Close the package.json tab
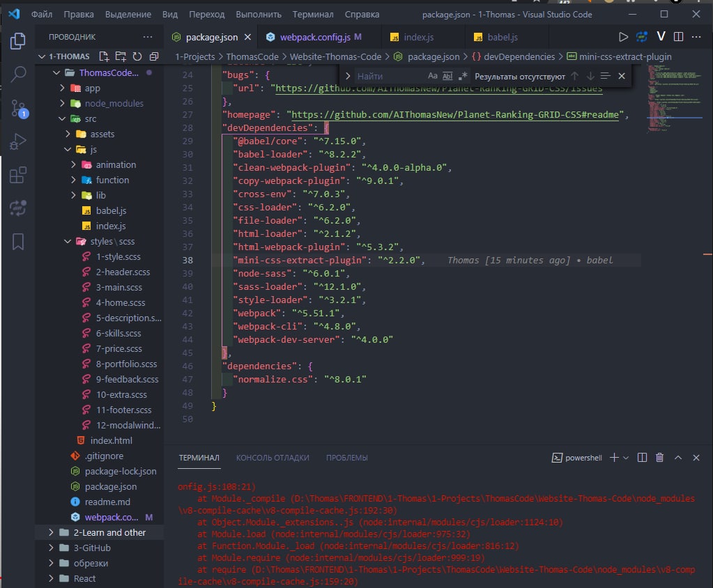 click(248, 37)
